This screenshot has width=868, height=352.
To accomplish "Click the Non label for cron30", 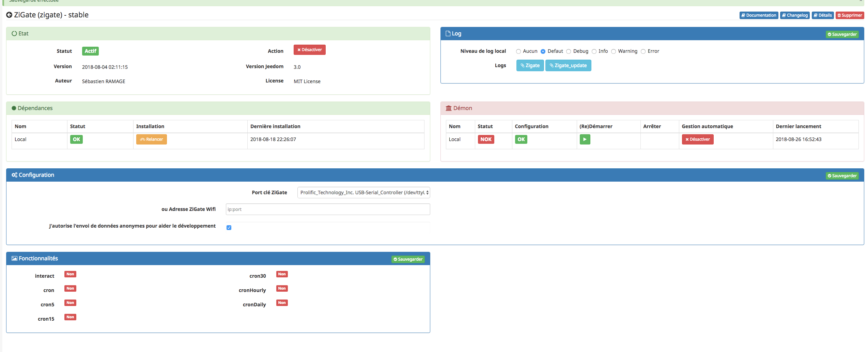I will [282, 274].
